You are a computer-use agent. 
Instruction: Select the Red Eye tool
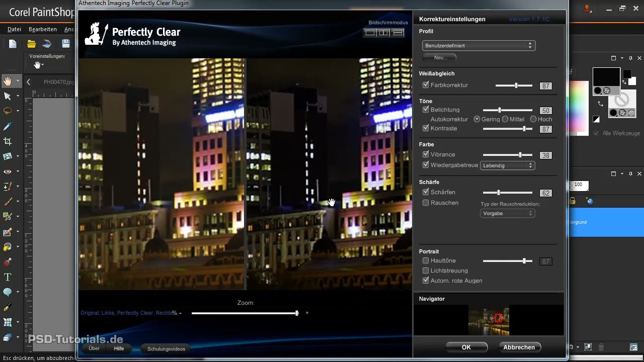[8, 171]
